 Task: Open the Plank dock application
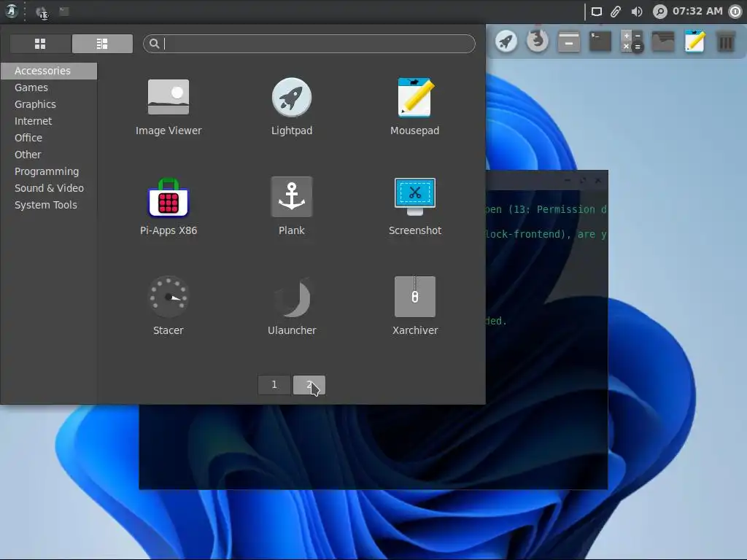pos(292,206)
